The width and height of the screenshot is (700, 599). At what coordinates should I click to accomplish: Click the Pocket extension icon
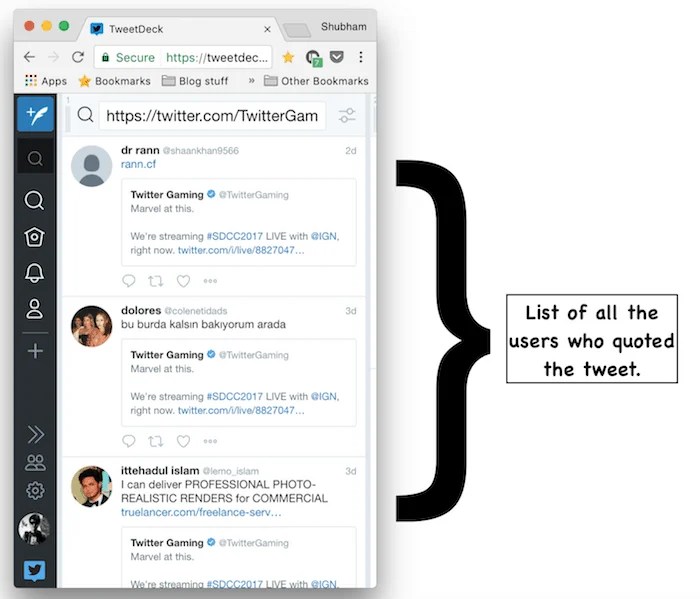337,57
